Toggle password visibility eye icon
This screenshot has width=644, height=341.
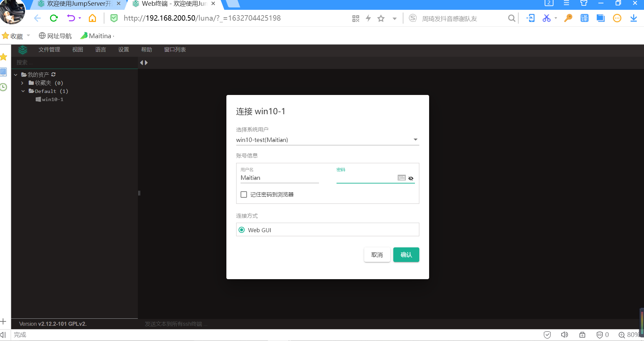coord(411,178)
